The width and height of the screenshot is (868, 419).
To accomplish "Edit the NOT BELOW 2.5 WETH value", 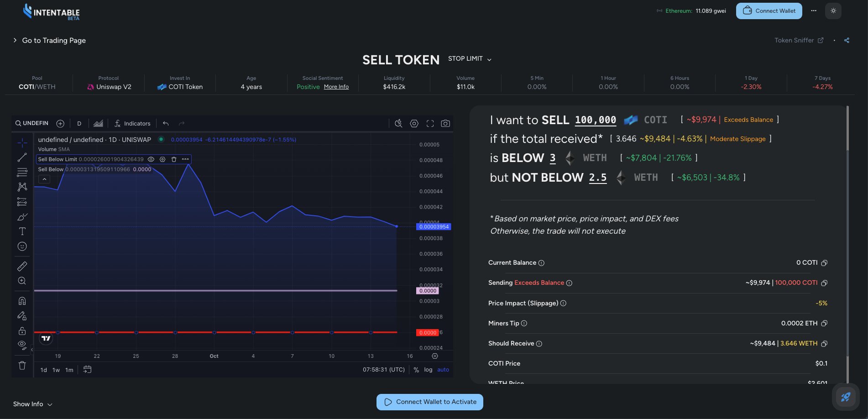I will 598,178.
